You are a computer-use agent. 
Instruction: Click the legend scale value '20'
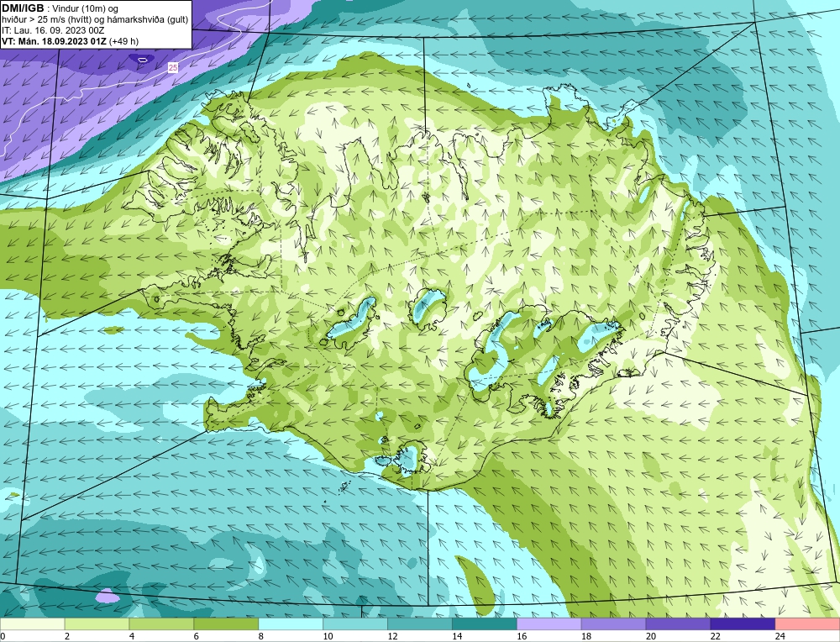pos(651,636)
